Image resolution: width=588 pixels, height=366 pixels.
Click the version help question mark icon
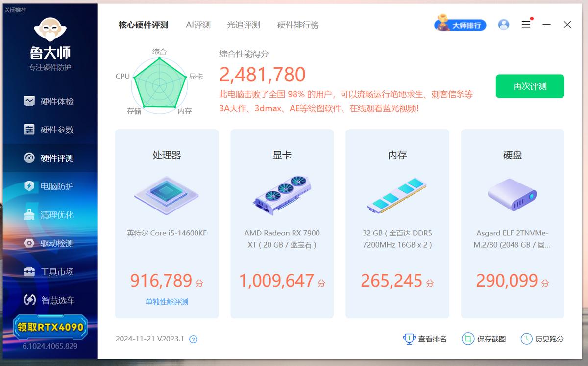tap(193, 339)
